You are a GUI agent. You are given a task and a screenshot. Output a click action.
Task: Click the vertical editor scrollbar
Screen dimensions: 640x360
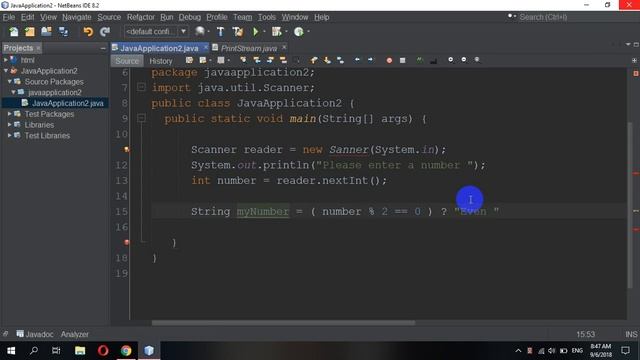630,204
